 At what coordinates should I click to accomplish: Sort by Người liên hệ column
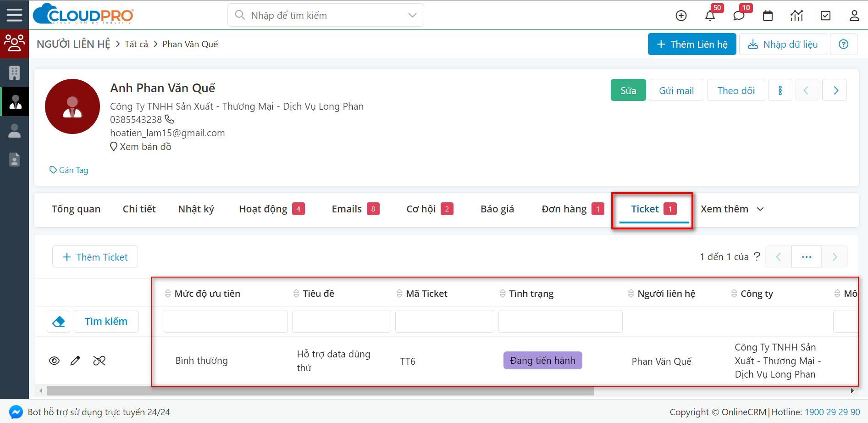662,294
